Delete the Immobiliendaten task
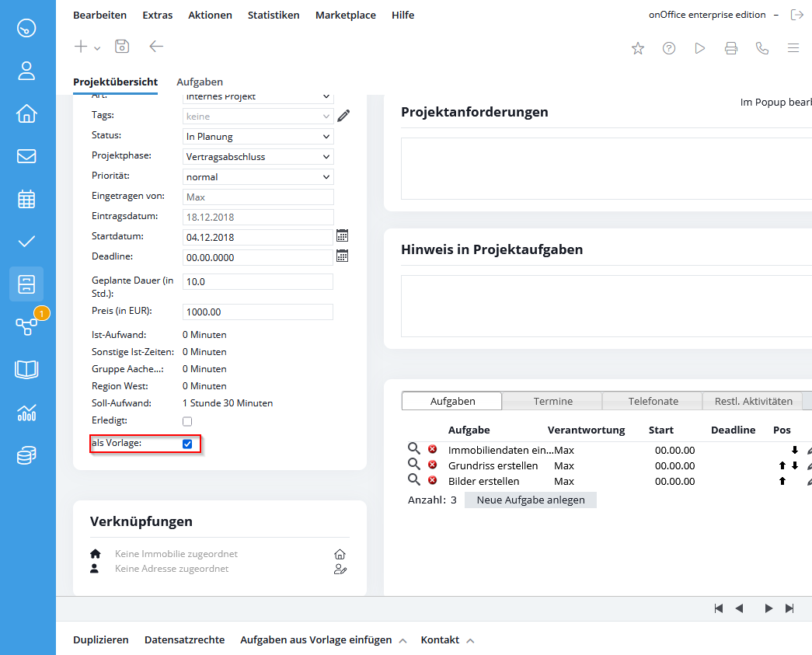 click(432, 449)
